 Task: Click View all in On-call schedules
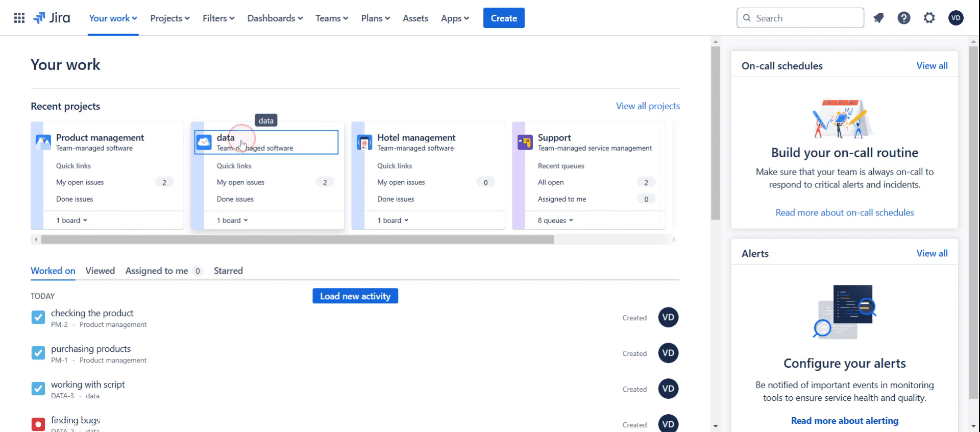coord(932,65)
